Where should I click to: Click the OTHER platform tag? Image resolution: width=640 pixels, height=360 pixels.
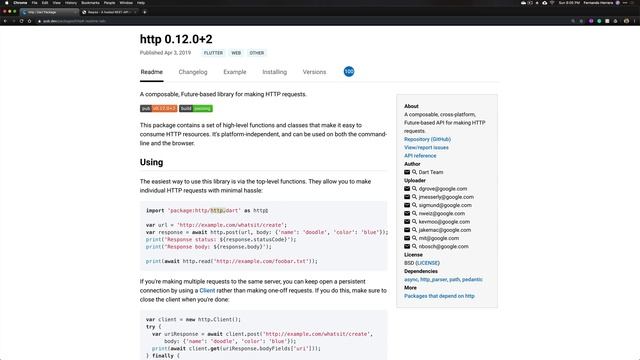click(x=257, y=53)
